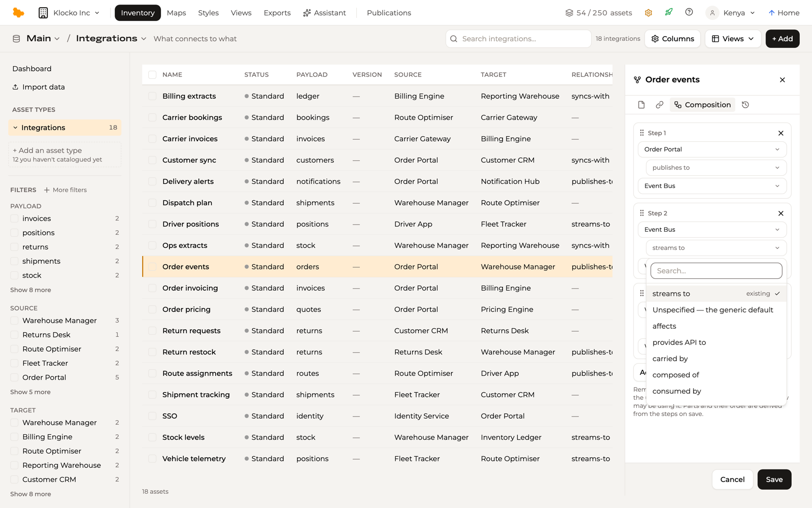
Task: Click the Klocko Inc building icon
Action: (43, 13)
